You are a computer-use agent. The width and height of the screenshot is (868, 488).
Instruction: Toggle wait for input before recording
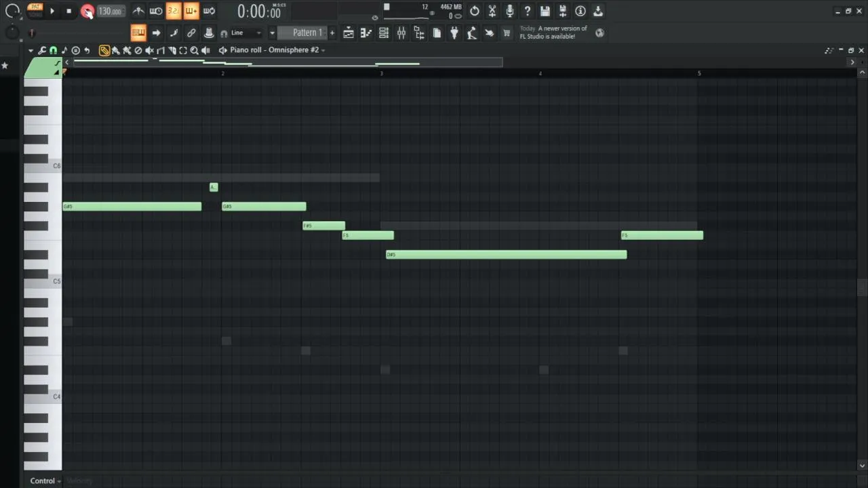click(x=156, y=11)
